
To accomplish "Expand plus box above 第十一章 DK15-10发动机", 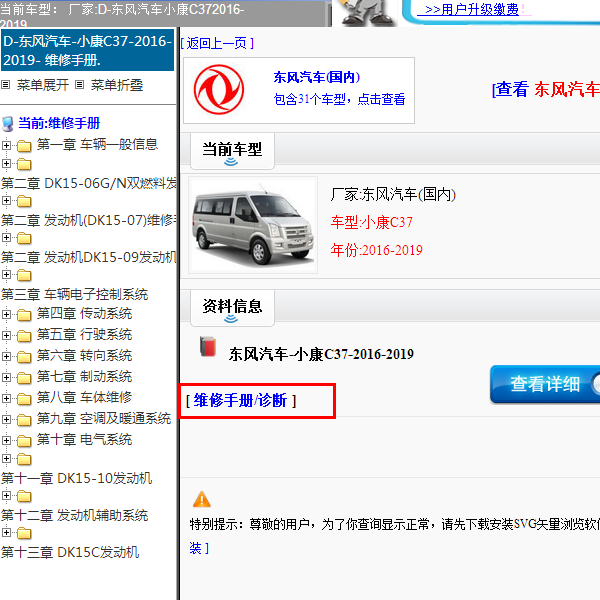I will coord(6,458).
